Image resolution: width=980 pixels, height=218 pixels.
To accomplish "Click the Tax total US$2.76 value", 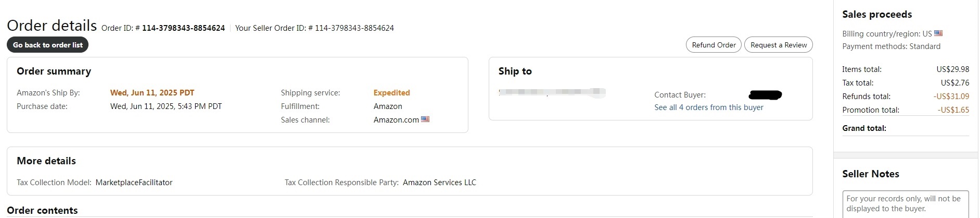I will coord(954,83).
